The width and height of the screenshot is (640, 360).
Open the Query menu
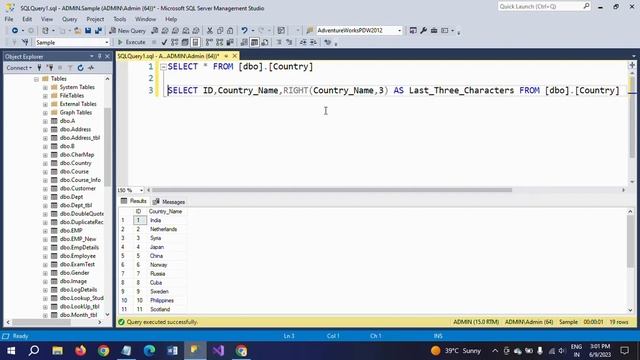click(x=69, y=19)
